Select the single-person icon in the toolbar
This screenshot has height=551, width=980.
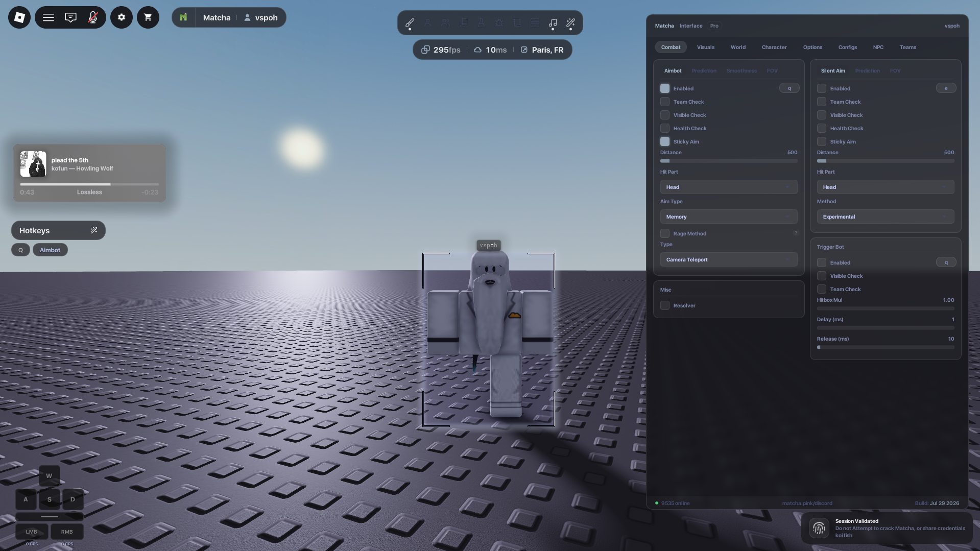[x=427, y=22]
